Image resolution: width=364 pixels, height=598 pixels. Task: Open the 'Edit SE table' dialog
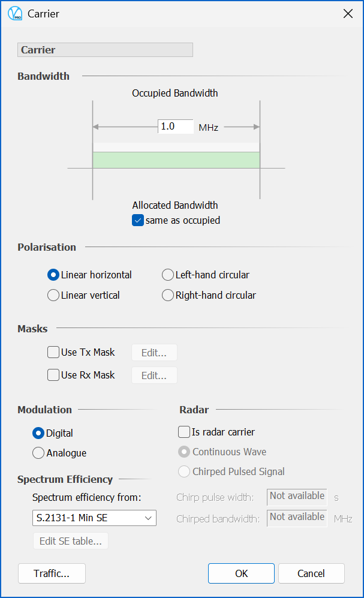pyautogui.click(x=70, y=540)
